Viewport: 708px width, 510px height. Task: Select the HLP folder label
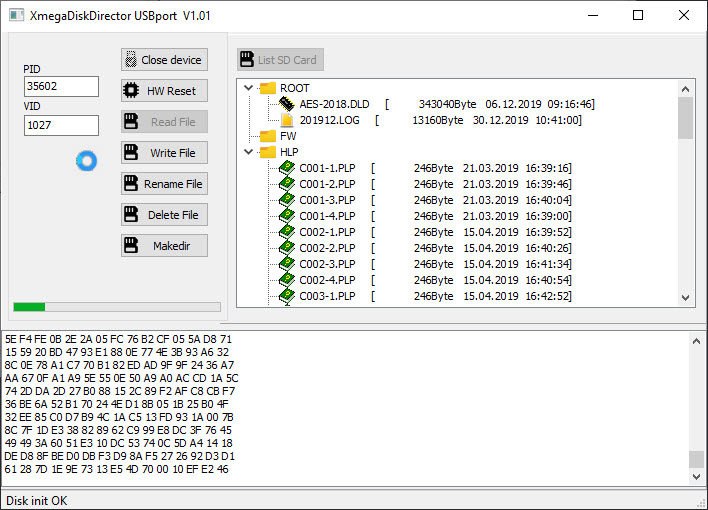pos(289,152)
